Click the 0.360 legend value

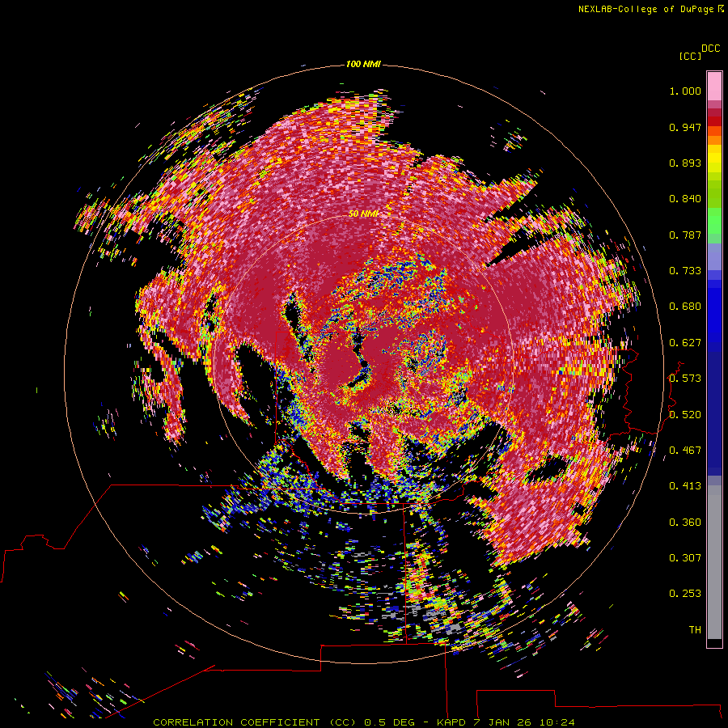[x=685, y=523]
